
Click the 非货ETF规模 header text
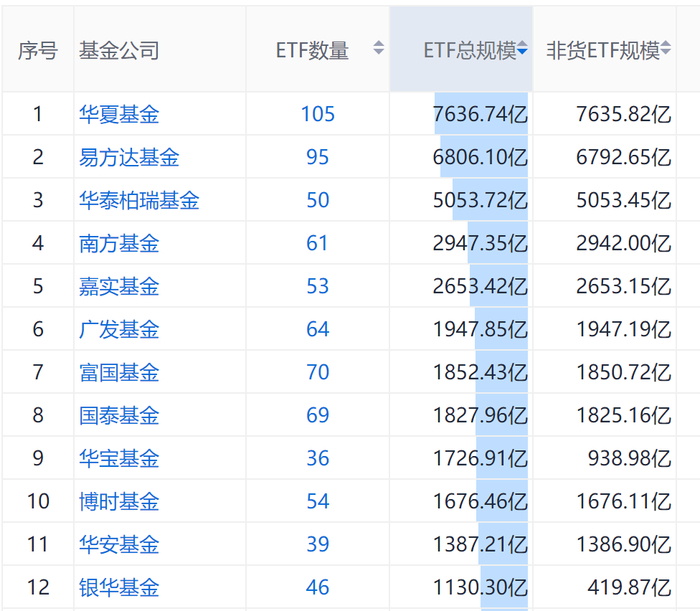[603, 50]
